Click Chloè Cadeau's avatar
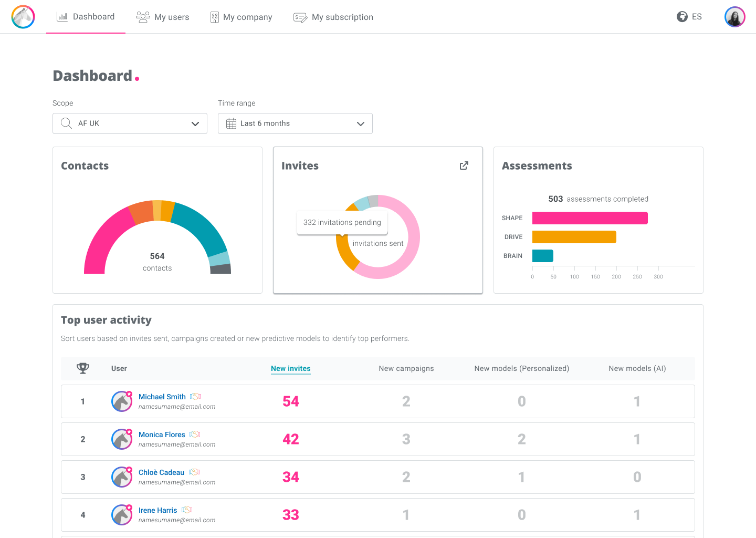Image resolution: width=756 pixels, height=538 pixels. tap(122, 477)
